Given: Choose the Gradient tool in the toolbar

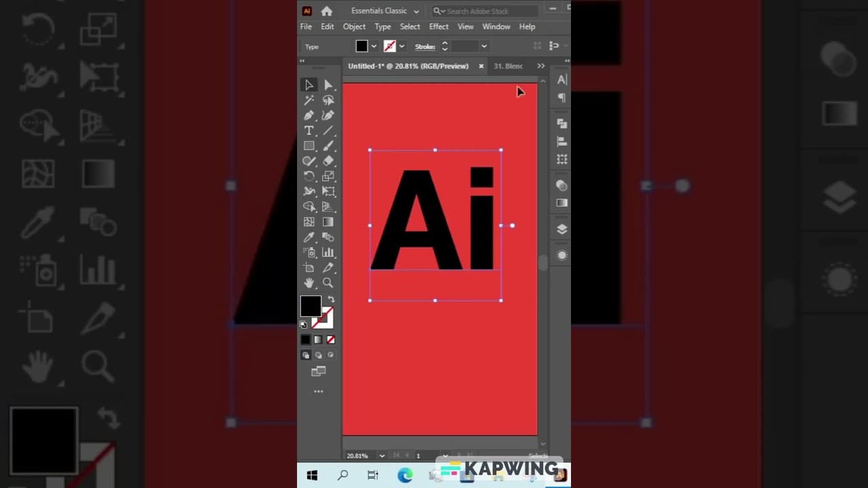Looking at the screenshot, I should tap(328, 222).
